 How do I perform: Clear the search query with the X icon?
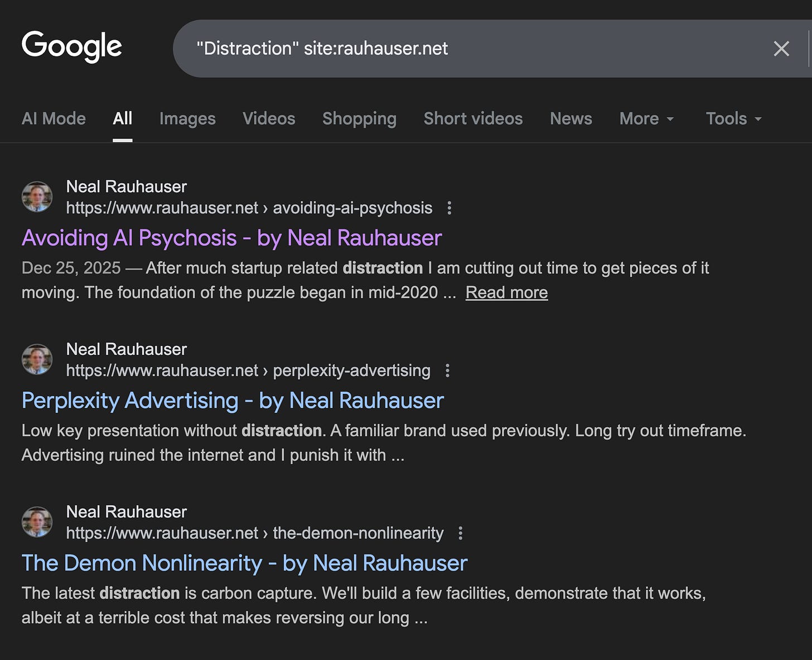coord(781,49)
